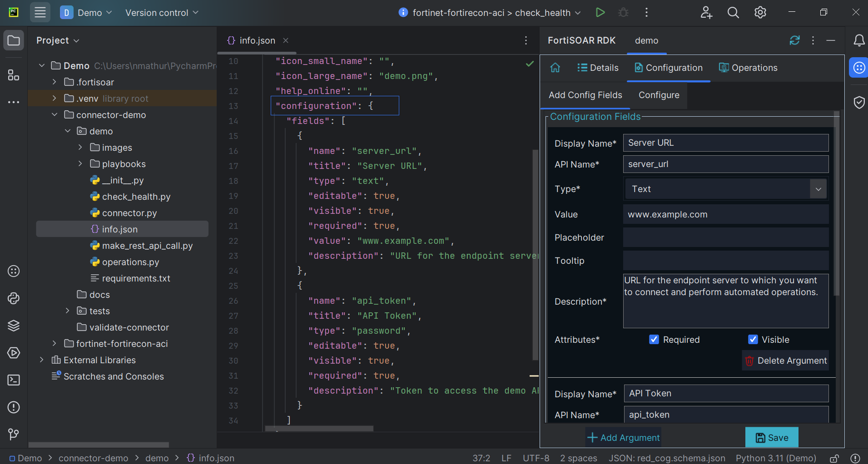Screen dimensions: 868x464
Task: Open IDE settings gear icon
Action: (x=760, y=13)
